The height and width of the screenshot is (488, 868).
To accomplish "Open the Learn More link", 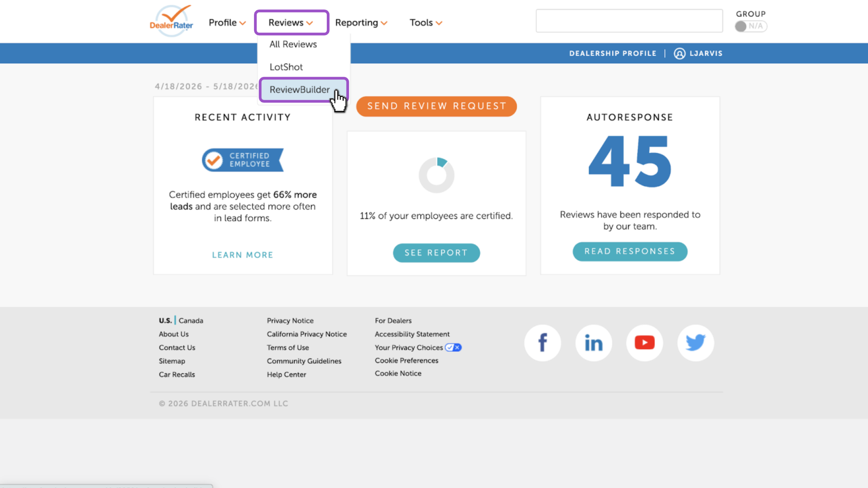I will (x=243, y=255).
